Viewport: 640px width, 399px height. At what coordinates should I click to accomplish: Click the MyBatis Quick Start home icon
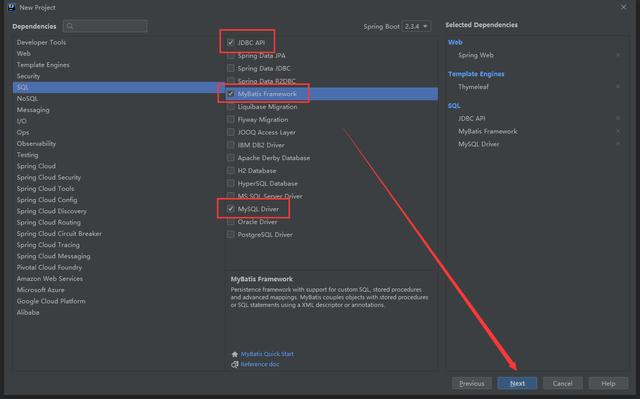pos(235,354)
